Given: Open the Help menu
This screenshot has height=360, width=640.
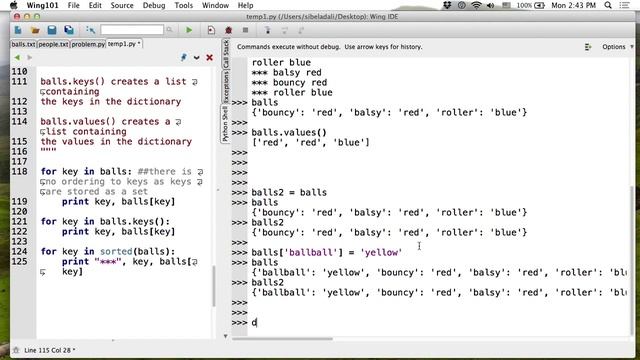Looking at the screenshot, I should [245, 5].
